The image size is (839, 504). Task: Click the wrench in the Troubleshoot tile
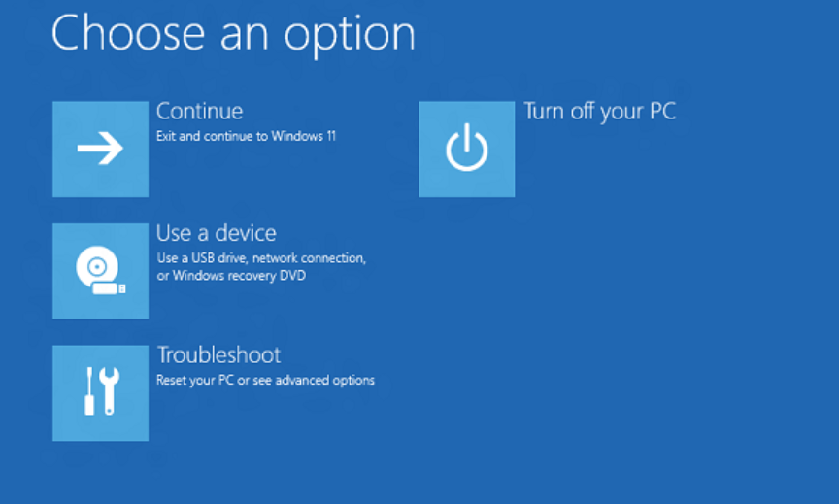pyautogui.click(x=110, y=392)
